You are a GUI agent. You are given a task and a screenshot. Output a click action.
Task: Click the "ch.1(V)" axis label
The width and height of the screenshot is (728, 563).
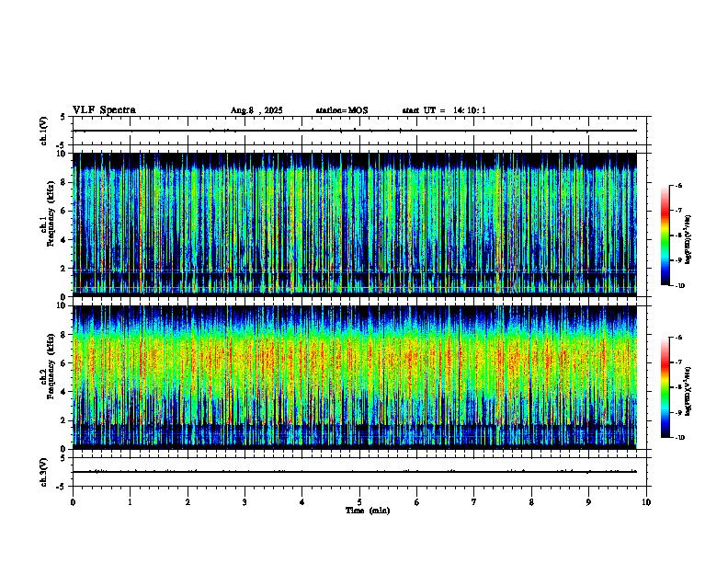coord(44,131)
